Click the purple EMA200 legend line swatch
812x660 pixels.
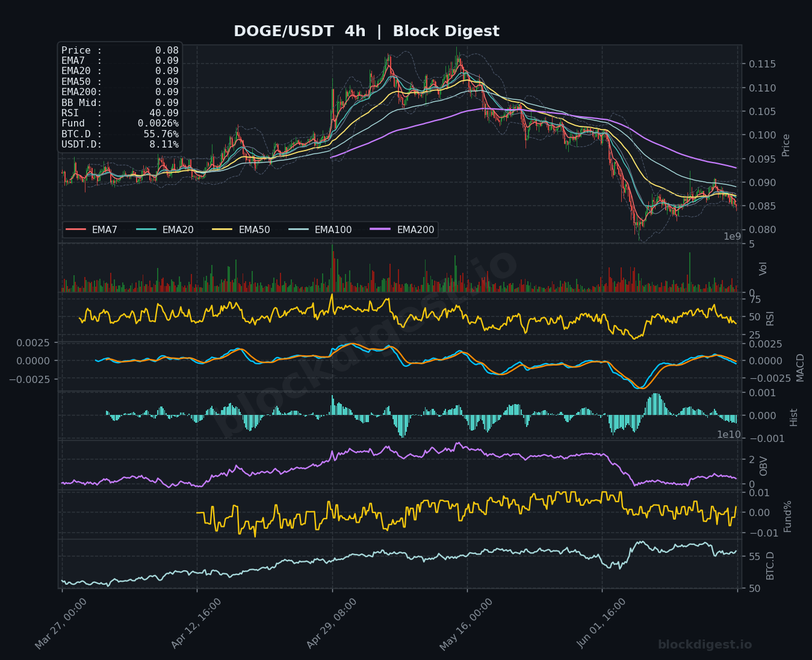coord(381,229)
